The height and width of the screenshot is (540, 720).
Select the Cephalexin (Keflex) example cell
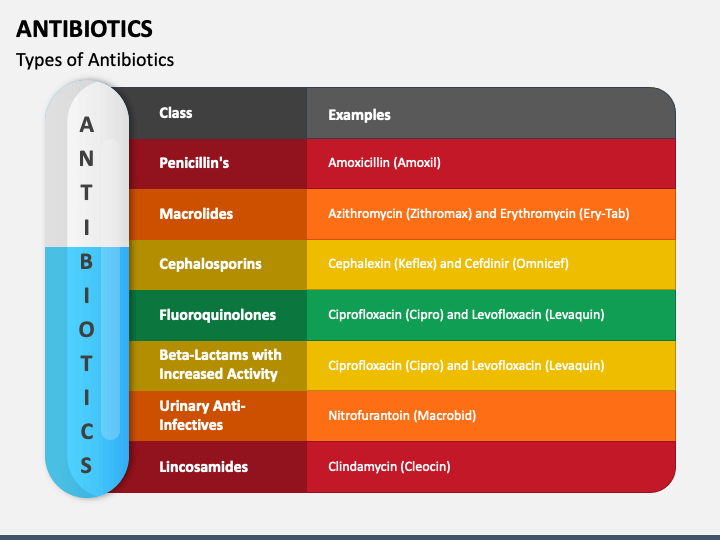(491, 264)
